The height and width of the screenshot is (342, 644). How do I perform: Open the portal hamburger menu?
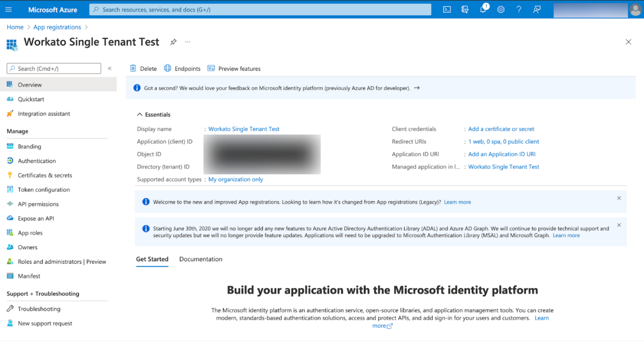coord(8,9)
